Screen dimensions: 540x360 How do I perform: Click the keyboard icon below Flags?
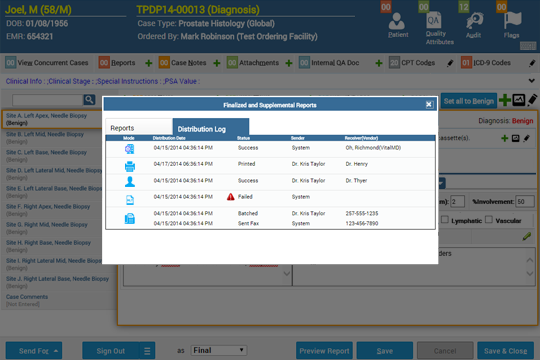coord(528,46)
